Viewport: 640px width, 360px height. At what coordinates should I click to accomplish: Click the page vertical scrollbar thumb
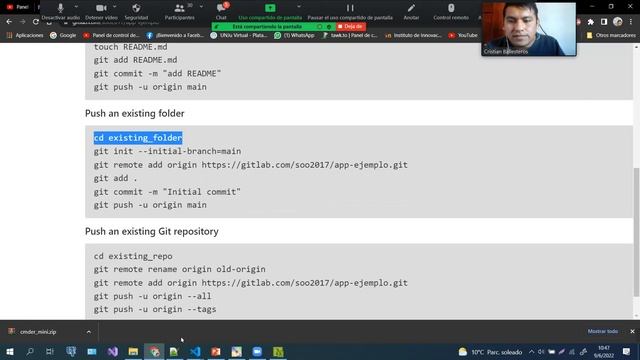tap(636, 232)
